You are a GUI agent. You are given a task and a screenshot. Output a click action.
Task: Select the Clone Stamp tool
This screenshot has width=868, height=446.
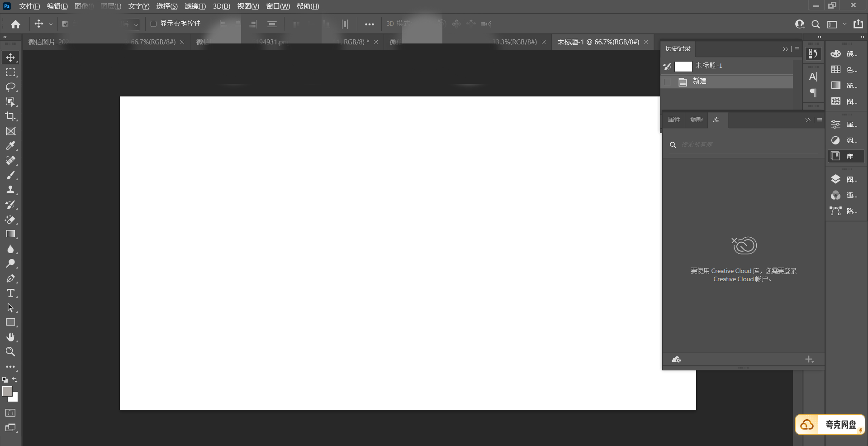[x=10, y=190]
